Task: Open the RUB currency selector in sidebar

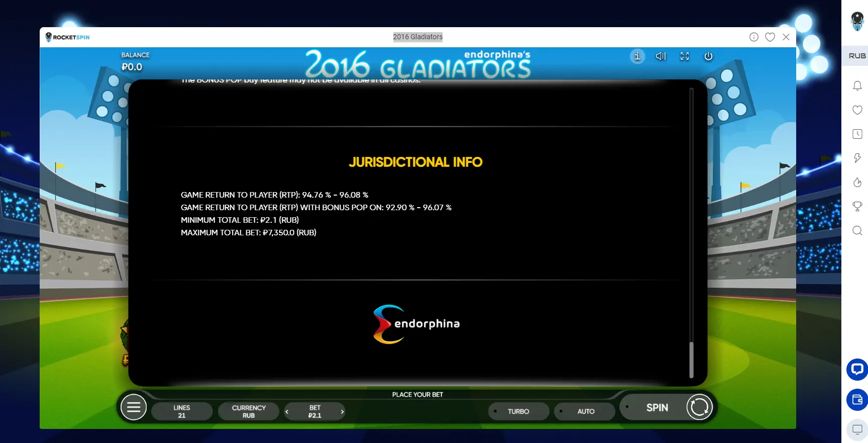Action: pos(857,56)
